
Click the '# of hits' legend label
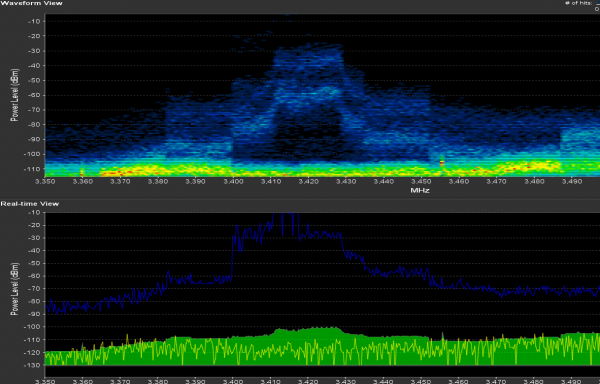coord(579,3)
